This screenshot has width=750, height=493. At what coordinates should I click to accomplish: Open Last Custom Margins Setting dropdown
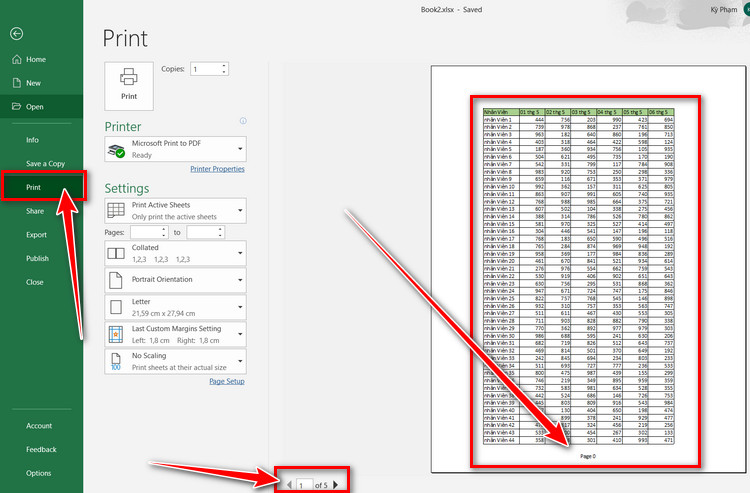176,334
